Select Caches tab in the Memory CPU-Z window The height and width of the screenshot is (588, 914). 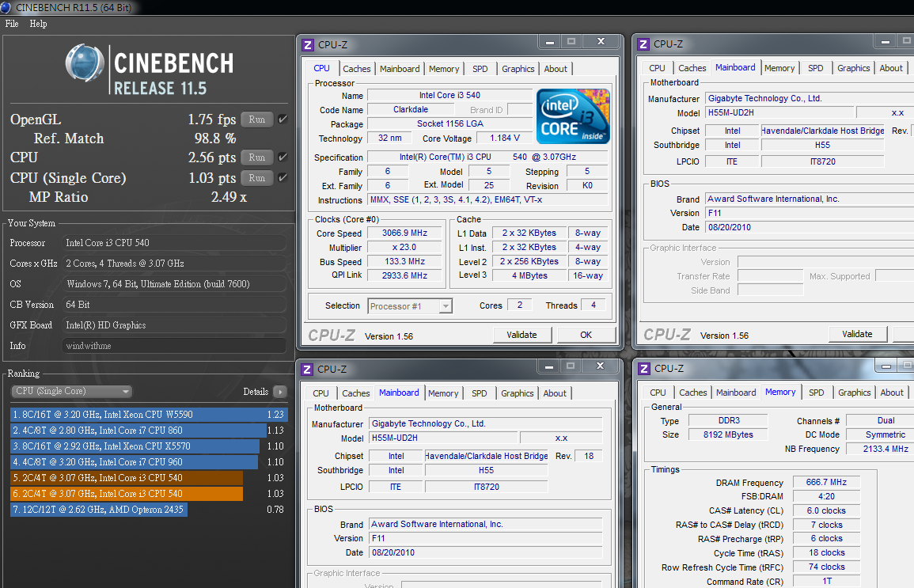[693, 393]
